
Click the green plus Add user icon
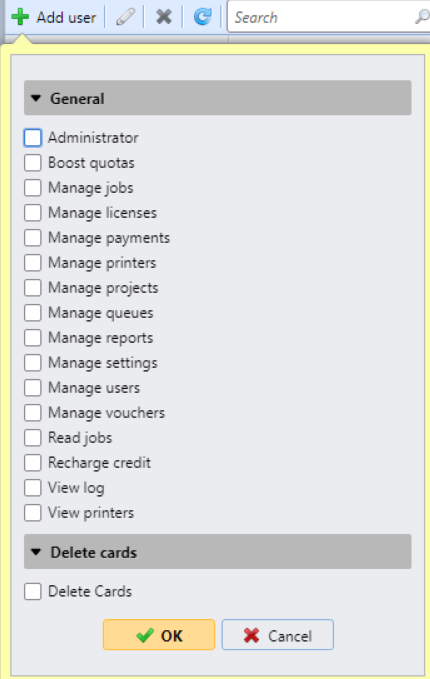(20, 17)
